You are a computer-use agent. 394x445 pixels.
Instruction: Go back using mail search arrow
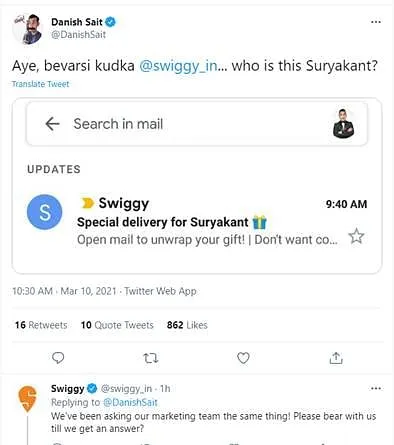coord(52,124)
